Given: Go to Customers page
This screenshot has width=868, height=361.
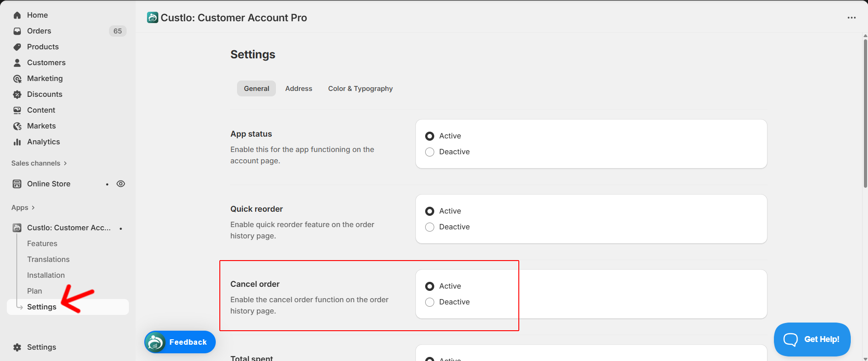Looking at the screenshot, I should coord(46,63).
